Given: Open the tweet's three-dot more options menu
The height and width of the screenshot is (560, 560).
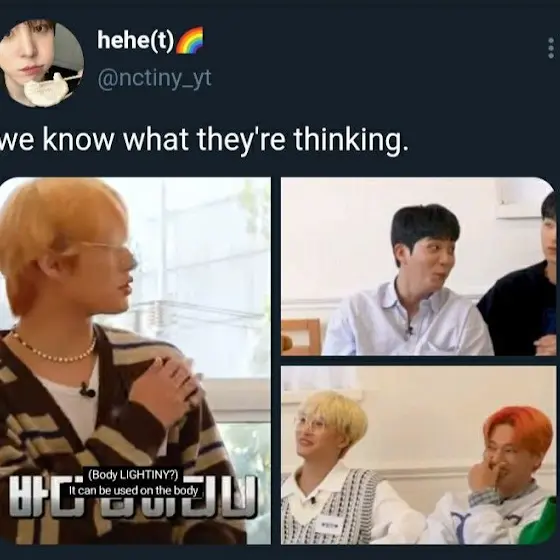Looking at the screenshot, I should [551, 48].
